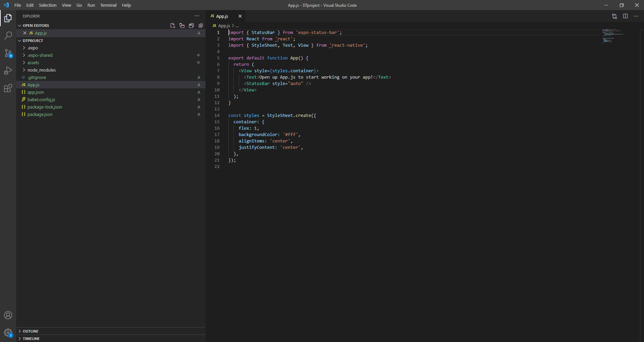Click justifyContent property on line 19

257,147
